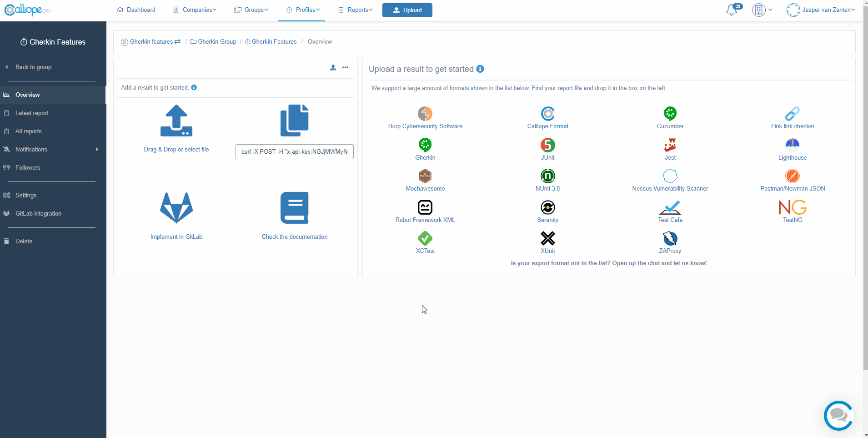This screenshot has height=438, width=868.
Task: Click the Drag & Drop upload icon
Action: click(176, 121)
